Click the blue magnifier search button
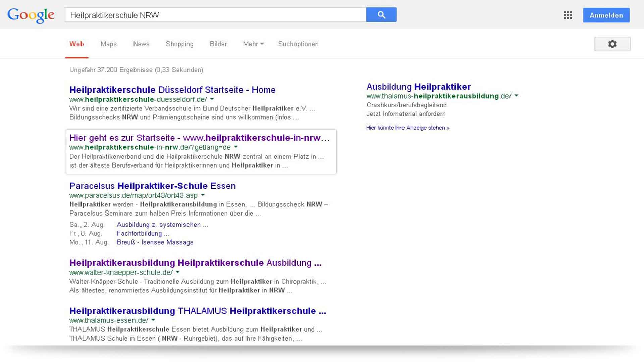Image resolution: width=644 pixels, height=362 pixels. tap(381, 15)
